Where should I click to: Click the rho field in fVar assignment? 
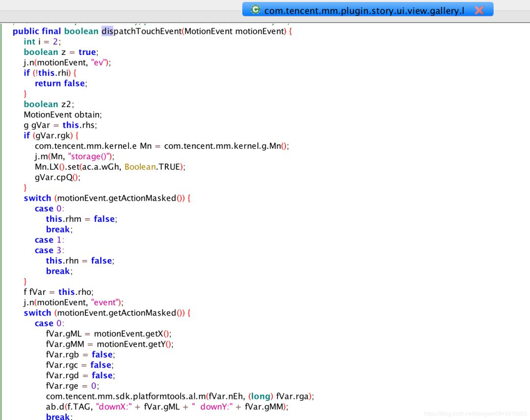point(85,292)
